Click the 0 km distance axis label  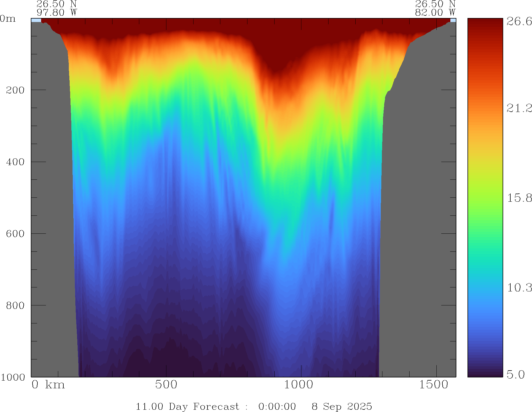coord(48,385)
